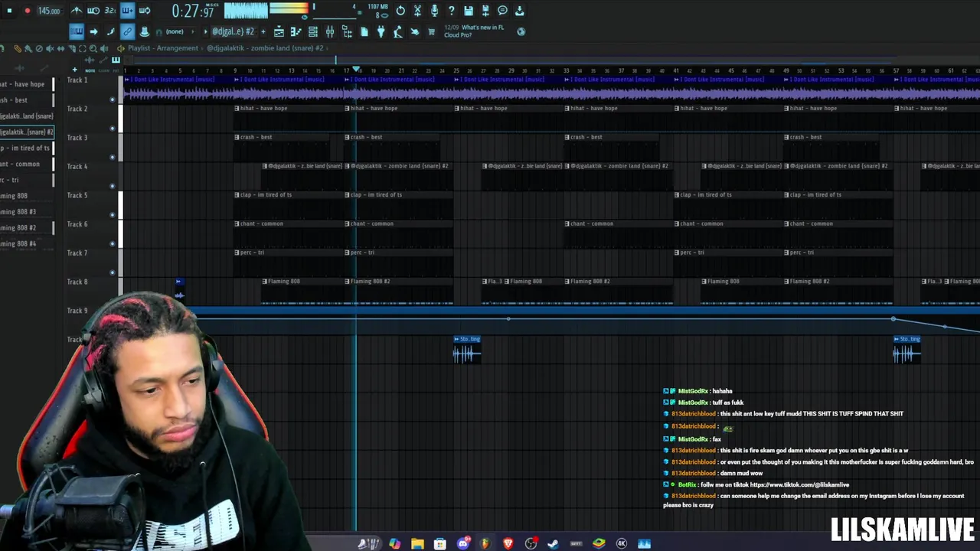Toggle typing keyboard to piano button
Screen dimensions: 980x551
click(x=77, y=31)
